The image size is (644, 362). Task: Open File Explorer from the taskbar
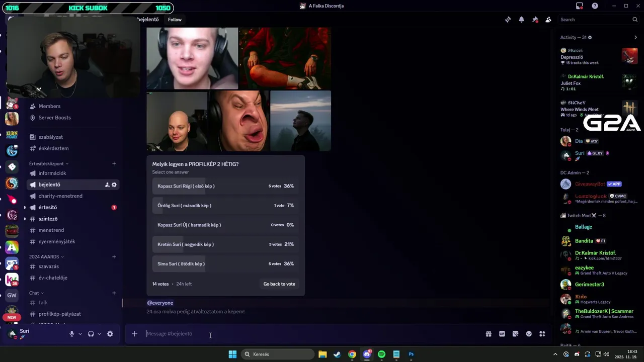point(323,354)
